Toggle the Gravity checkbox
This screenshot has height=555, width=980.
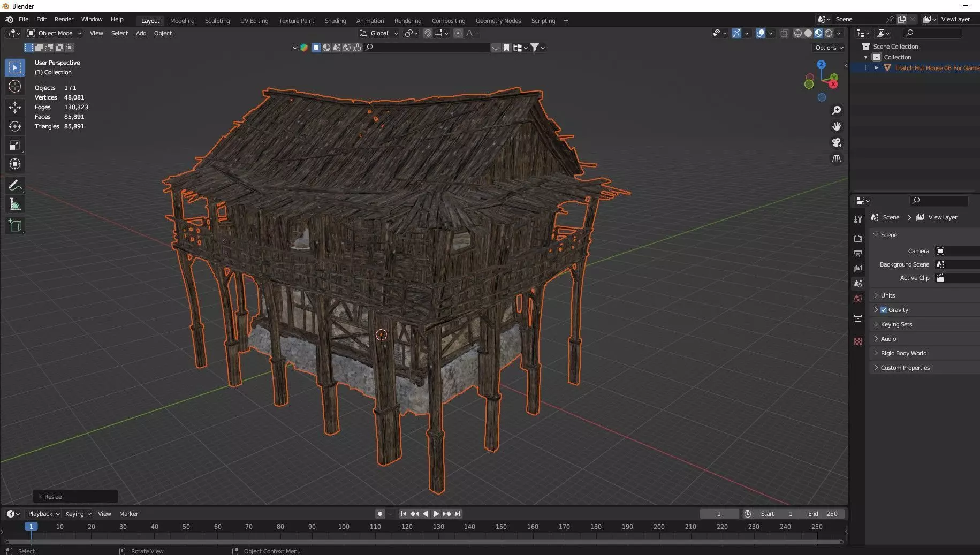884,310
